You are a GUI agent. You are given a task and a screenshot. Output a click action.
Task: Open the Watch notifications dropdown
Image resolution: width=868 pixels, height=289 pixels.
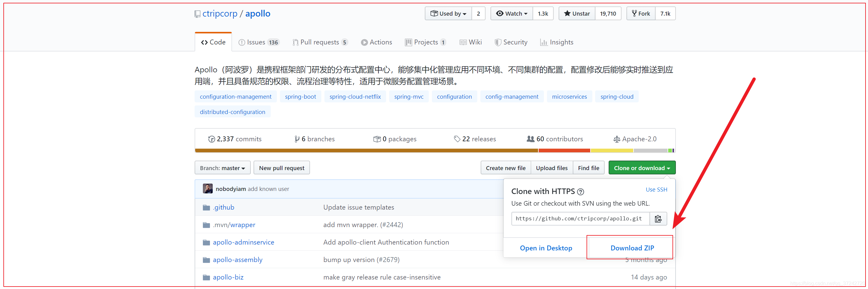click(511, 13)
